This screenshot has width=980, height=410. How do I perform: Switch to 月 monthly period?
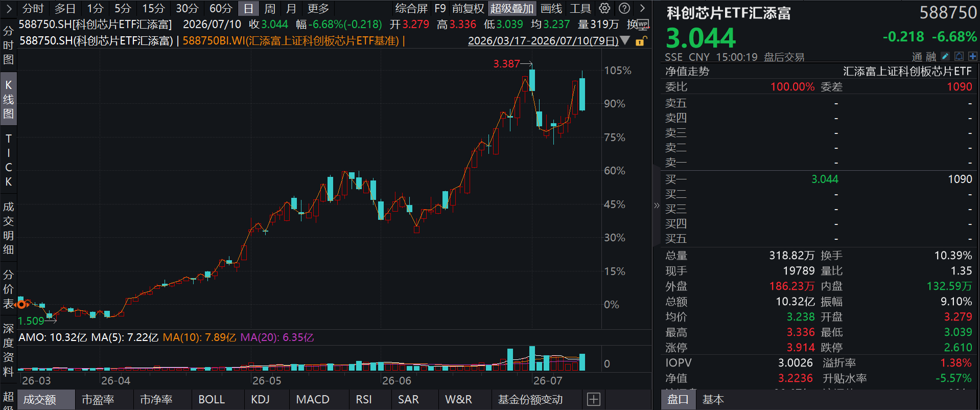pyautogui.click(x=291, y=8)
